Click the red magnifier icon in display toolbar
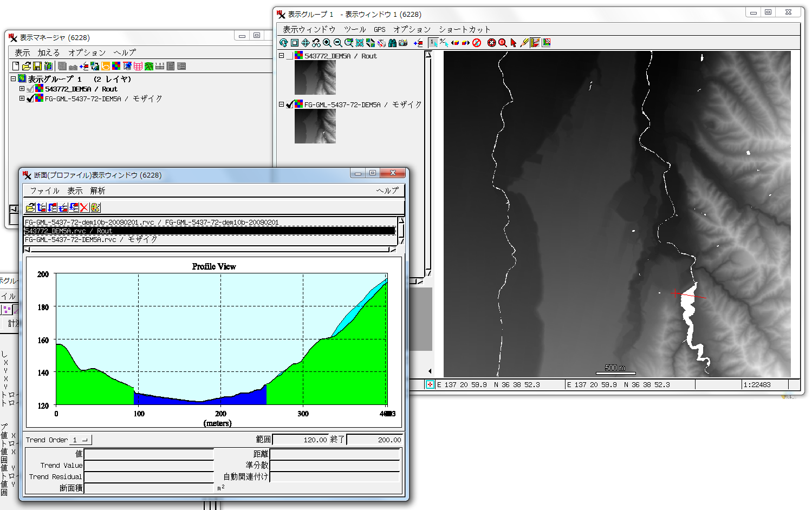 pos(503,43)
